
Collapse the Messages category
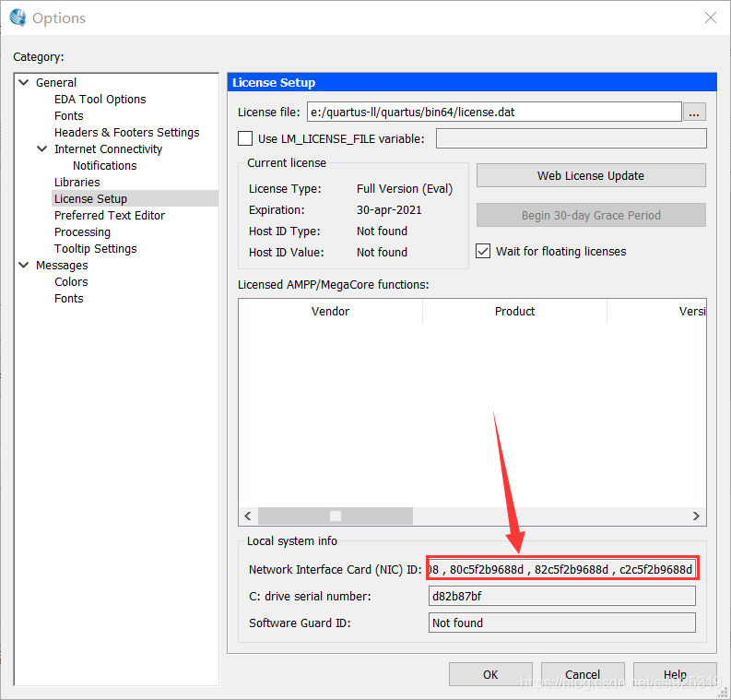[24, 265]
